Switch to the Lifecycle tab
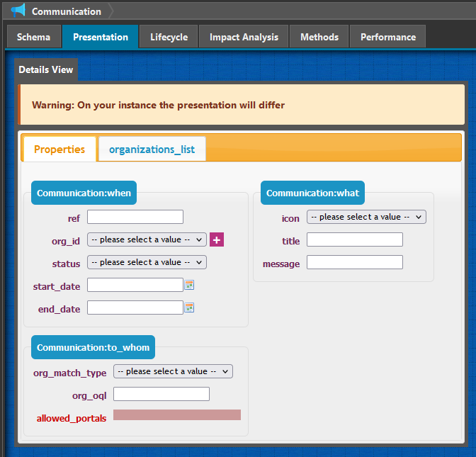The height and width of the screenshot is (457, 476). [x=169, y=37]
